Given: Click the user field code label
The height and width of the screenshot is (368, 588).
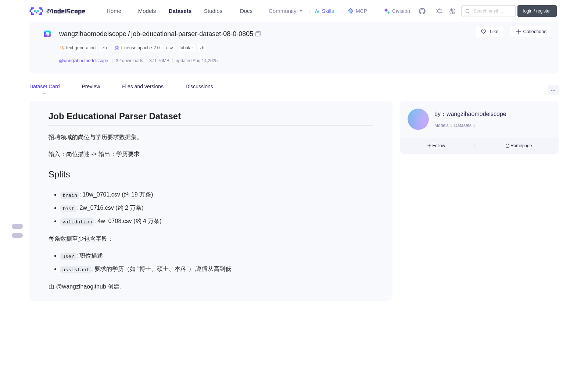Looking at the screenshot, I should [x=68, y=256].
